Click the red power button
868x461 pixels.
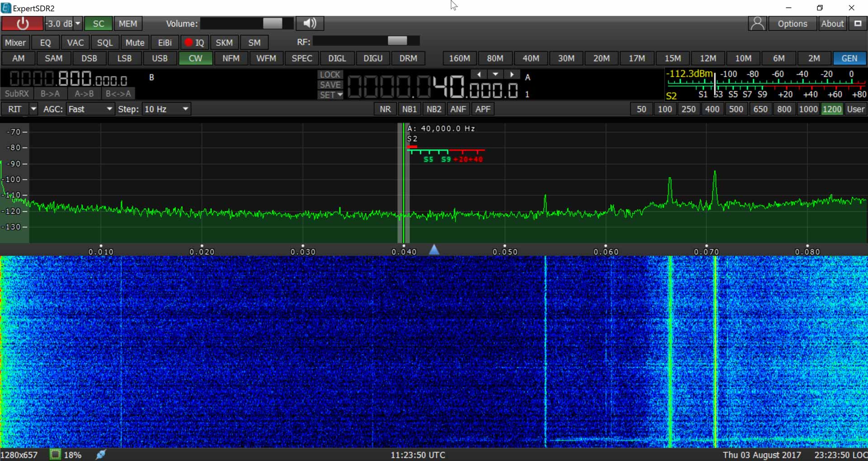pyautogui.click(x=22, y=24)
